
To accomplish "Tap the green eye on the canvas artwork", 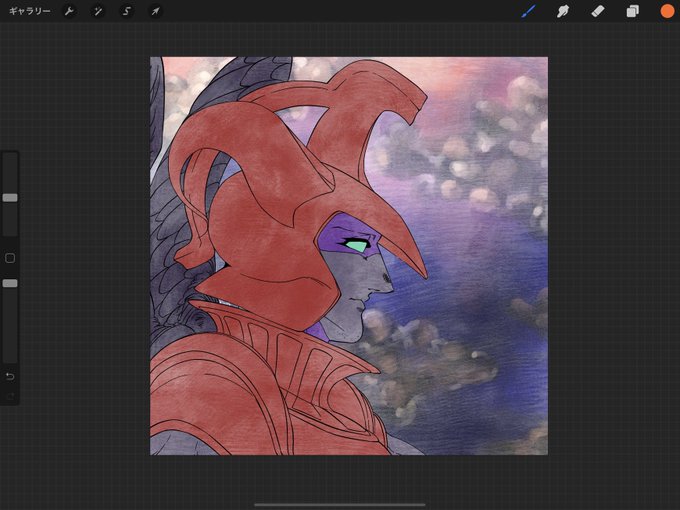I will point(356,246).
